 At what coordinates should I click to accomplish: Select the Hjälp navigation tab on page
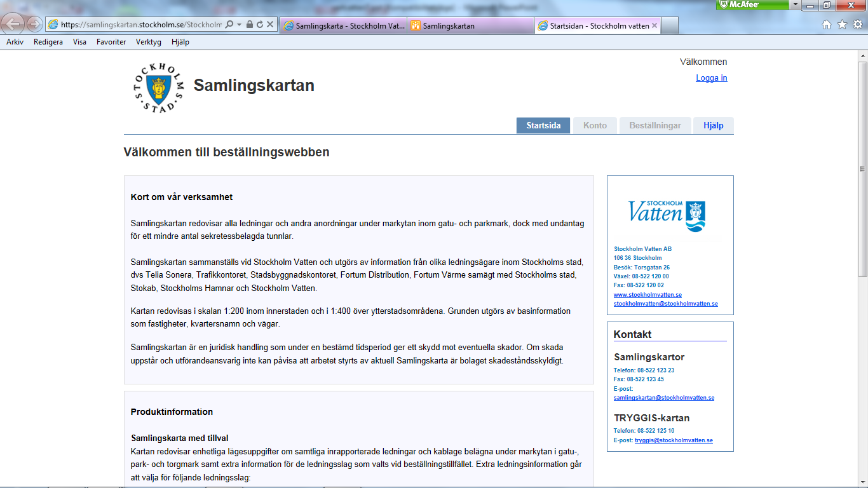point(714,126)
